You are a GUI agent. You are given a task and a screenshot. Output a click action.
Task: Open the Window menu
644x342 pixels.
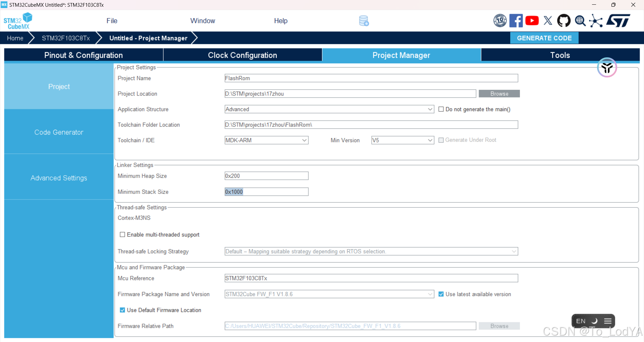pyautogui.click(x=203, y=21)
